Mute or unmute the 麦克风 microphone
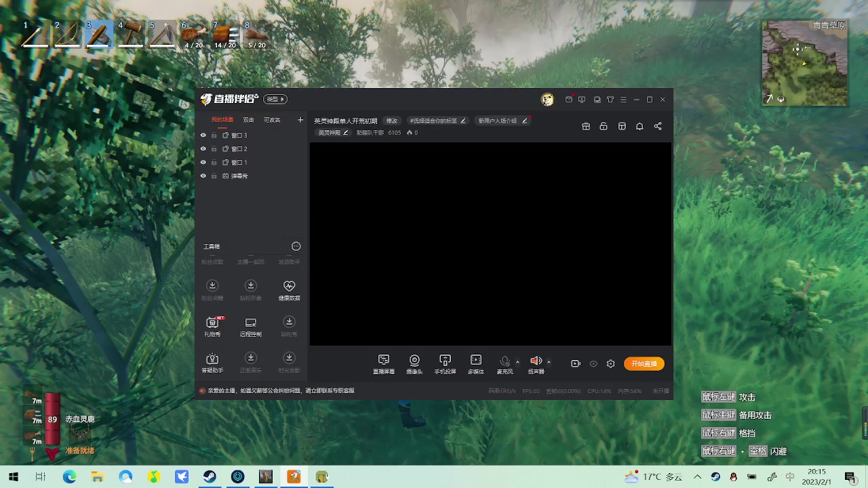This screenshot has width=868, height=488. tap(505, 364)
